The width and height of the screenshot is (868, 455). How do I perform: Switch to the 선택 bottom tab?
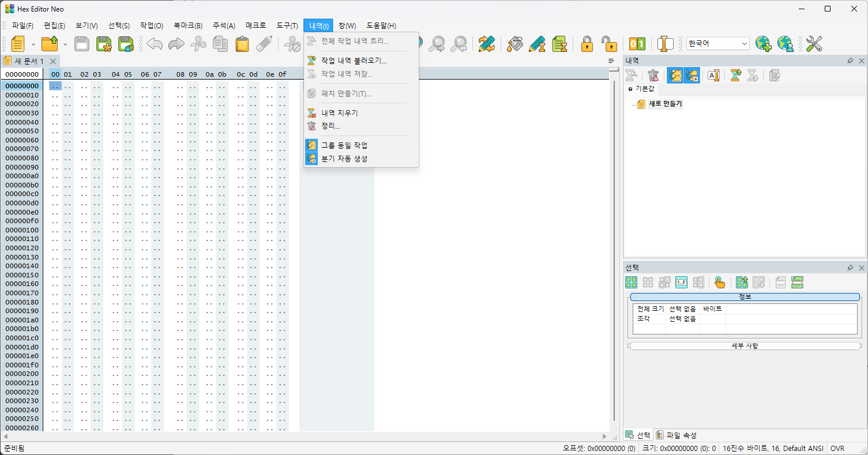click(x=638, y=435)
